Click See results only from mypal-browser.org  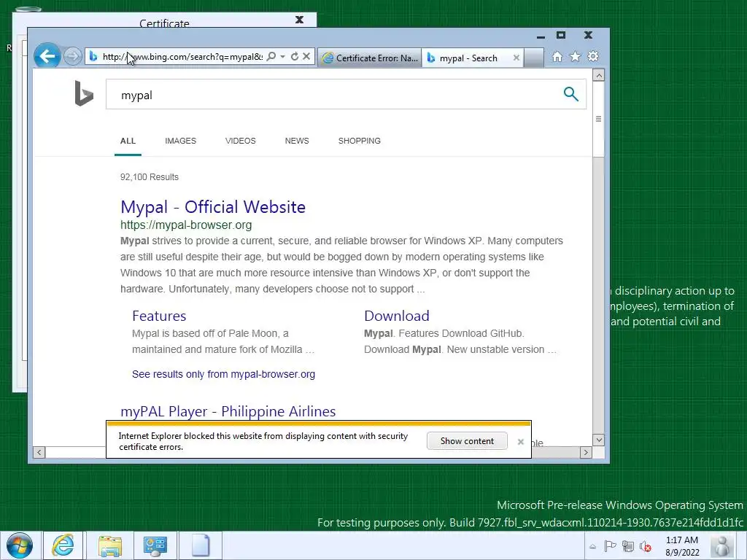[223, 374]
